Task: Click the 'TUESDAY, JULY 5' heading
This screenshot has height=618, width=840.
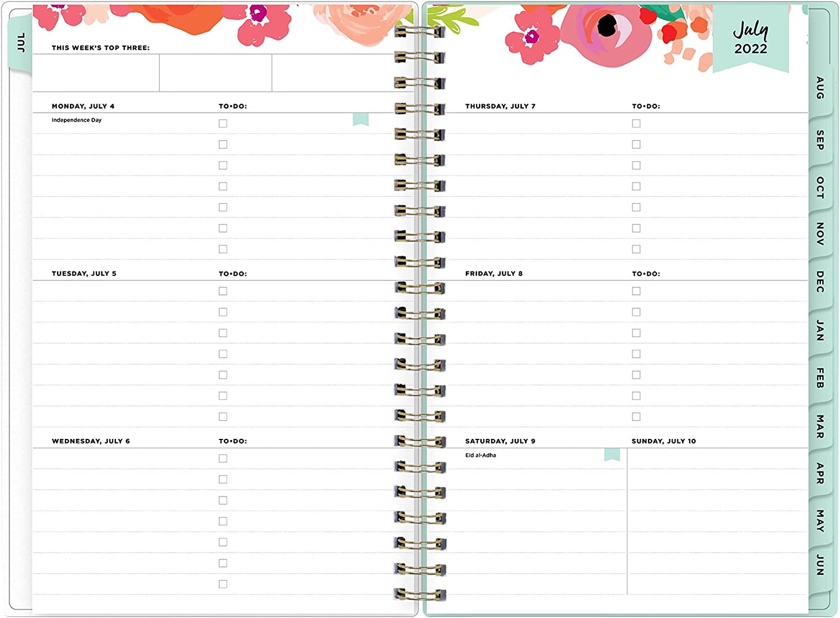Action: [84, 273]
